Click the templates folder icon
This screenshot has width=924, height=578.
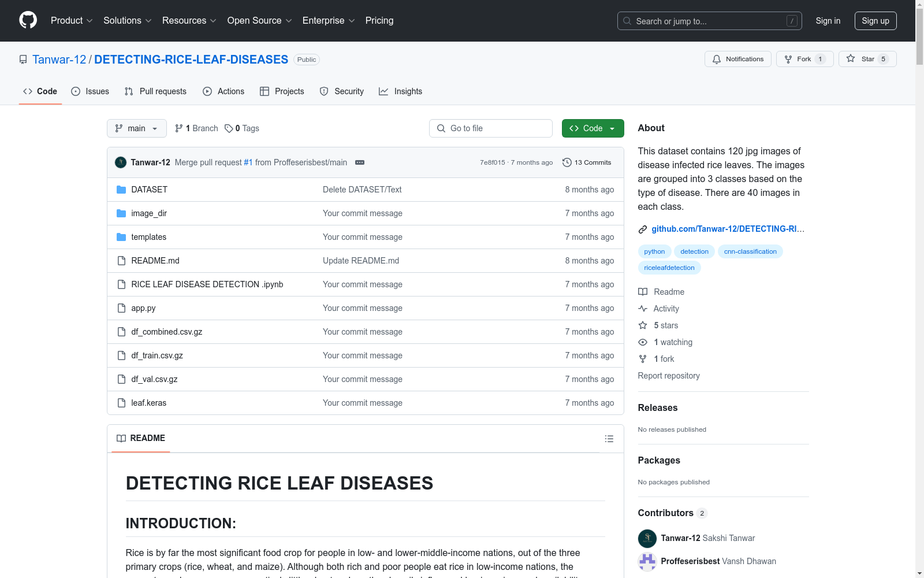(121, 237)
